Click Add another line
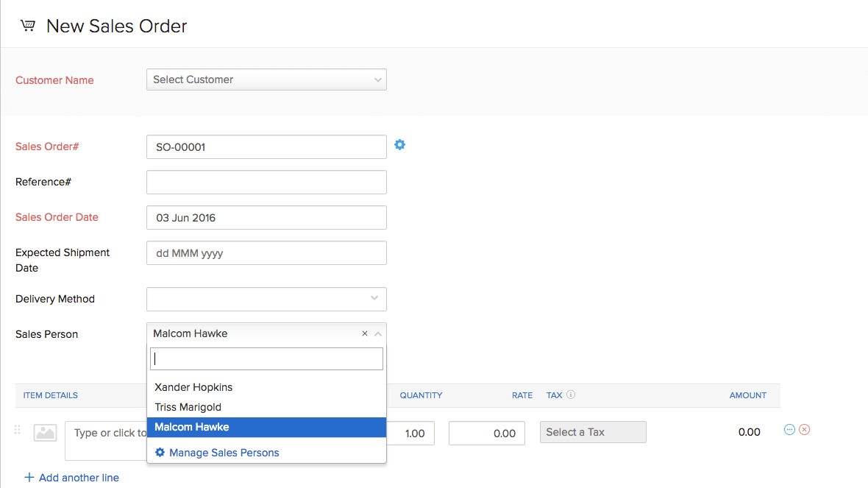868x488 pixels. point(71,477)
